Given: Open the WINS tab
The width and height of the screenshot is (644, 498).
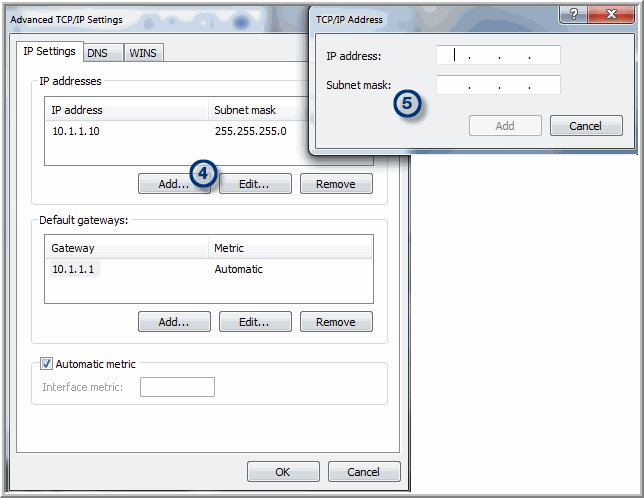Looking at the screenshot, I should 143,53.
